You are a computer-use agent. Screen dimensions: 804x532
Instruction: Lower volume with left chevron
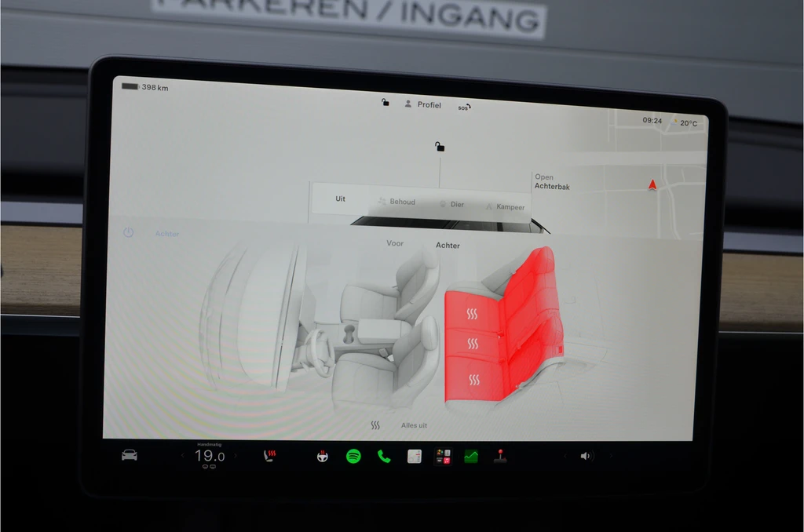click(565, 456)
